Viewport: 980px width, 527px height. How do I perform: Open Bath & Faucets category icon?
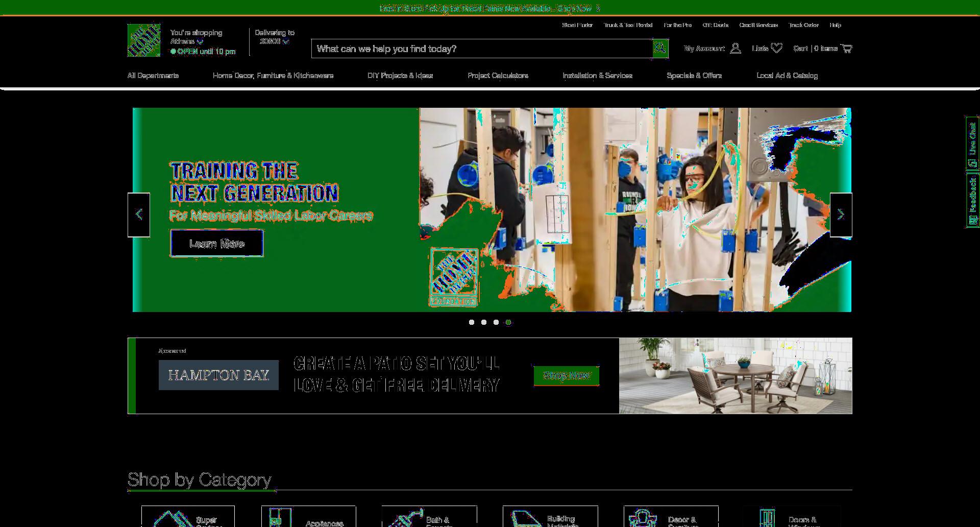(406, 518)
